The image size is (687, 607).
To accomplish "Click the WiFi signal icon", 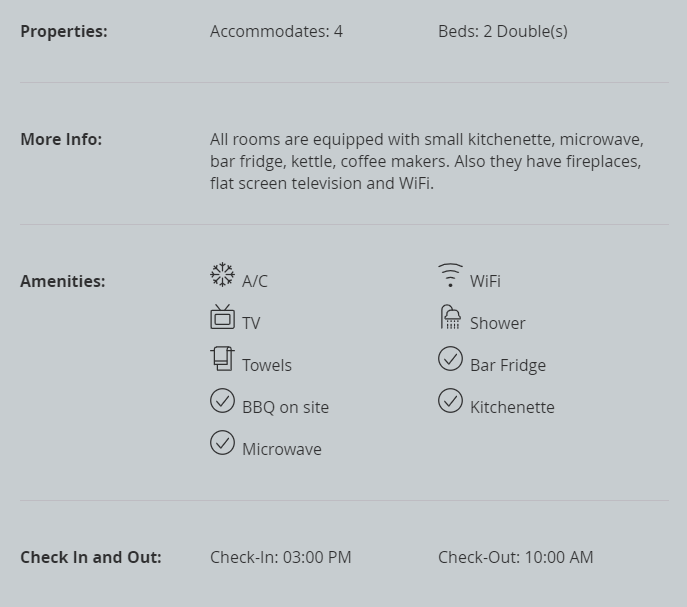I will point(450,275).
